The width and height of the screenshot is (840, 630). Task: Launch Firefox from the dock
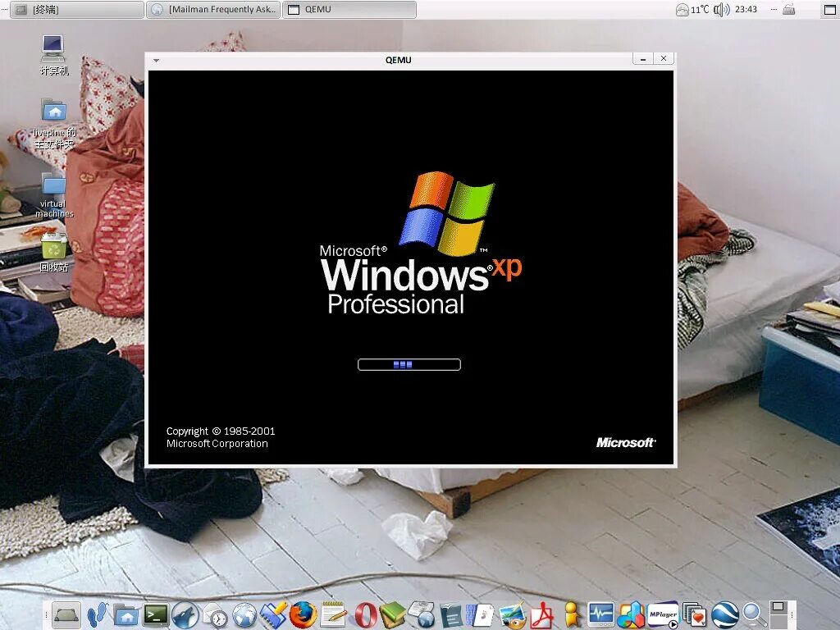click(x=303, y=615)
